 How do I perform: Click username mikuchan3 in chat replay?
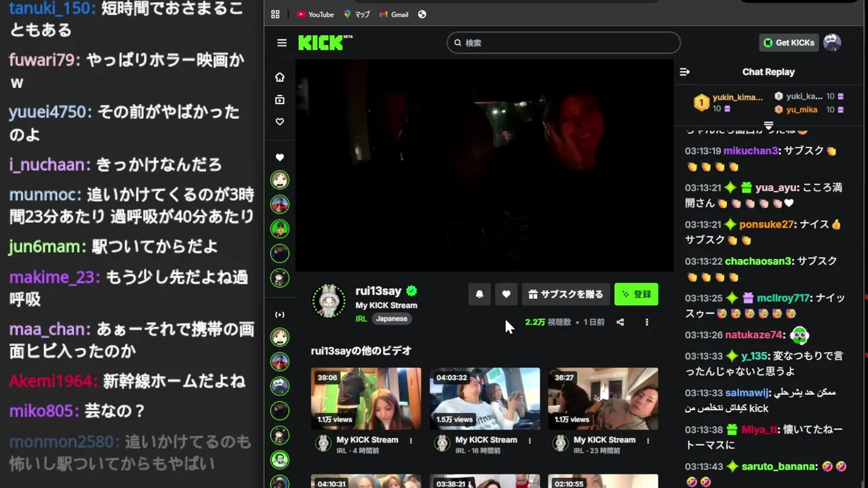tap(751, 151)
